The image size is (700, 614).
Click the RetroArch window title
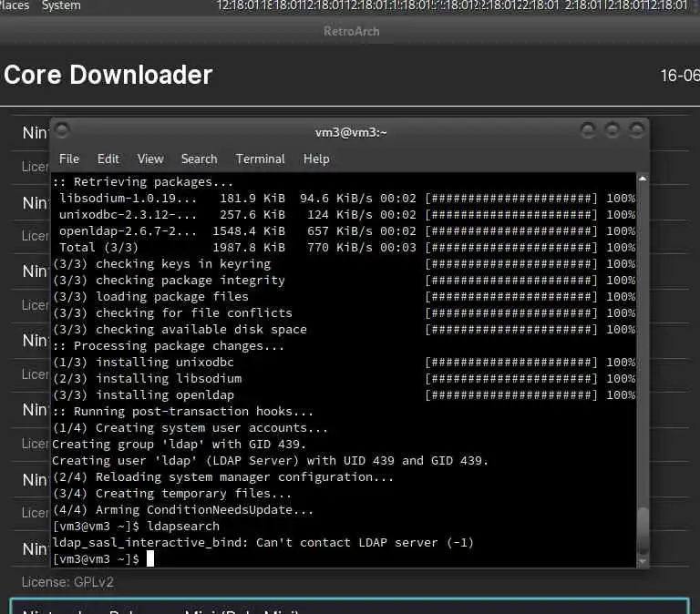[351, 31]
